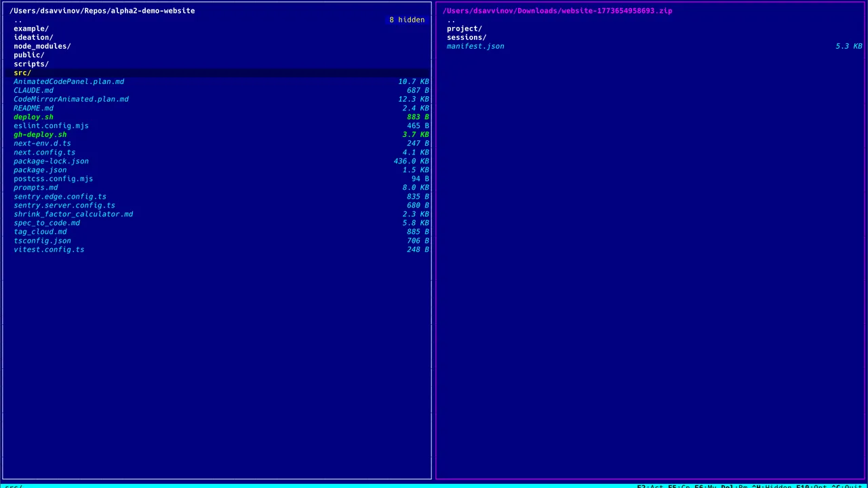Viewport: 868px width, 488px height.
Task: Select the tag_cloud.md file
Action: pos(40,231)
